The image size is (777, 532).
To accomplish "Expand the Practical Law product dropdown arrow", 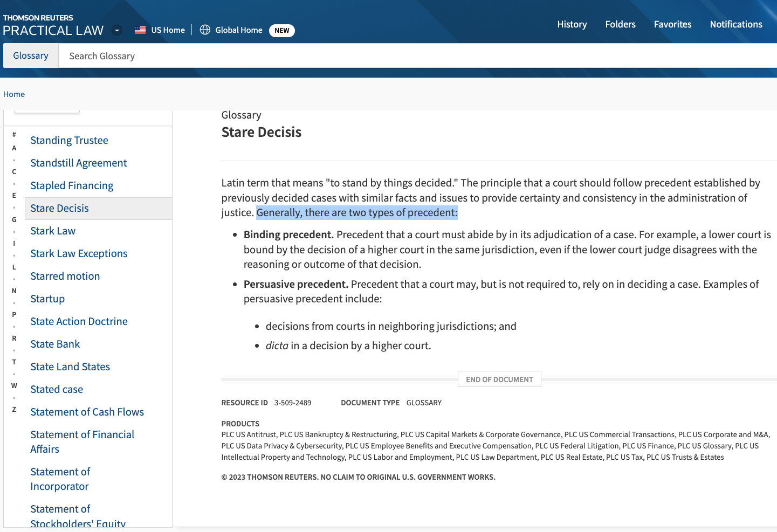I will (x=117, y=30).
